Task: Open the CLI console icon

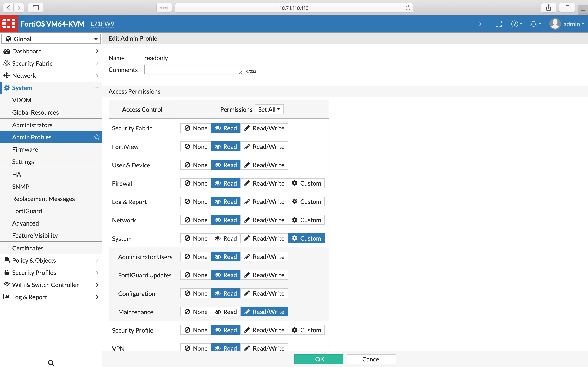Action: [482, 24]
